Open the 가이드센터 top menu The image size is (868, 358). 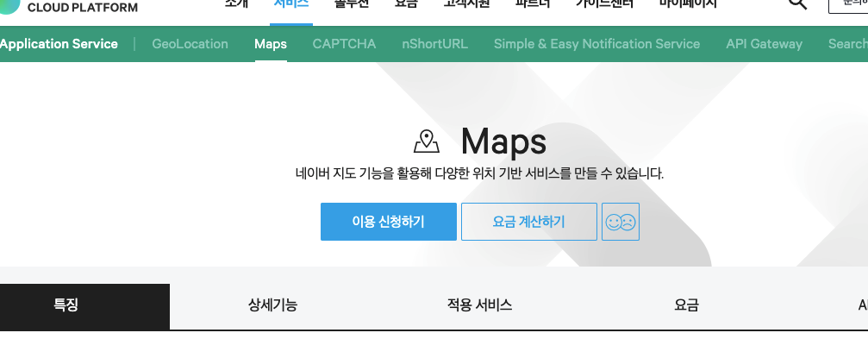click(x=605, y=3)
